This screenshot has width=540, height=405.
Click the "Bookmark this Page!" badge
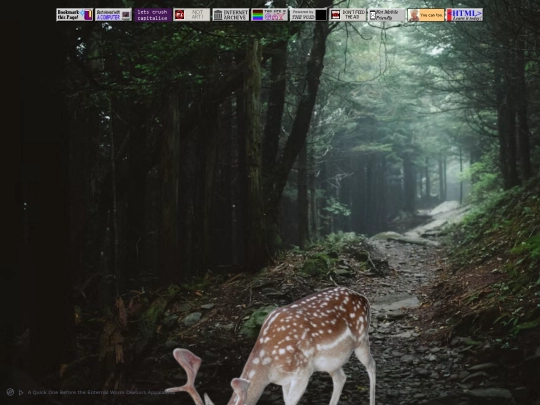coord(74,15)
